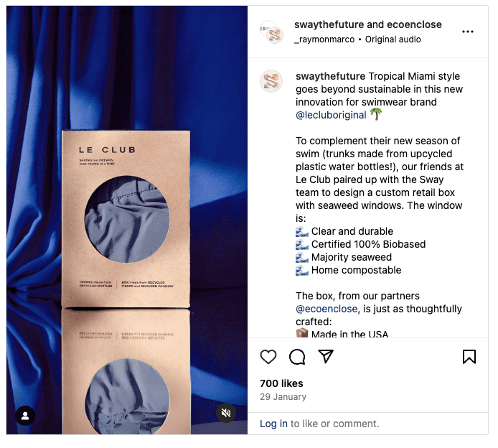Open comments via the speech bubble icon
The width and height of the screenshot is (498, 448).
coord(297,357)
